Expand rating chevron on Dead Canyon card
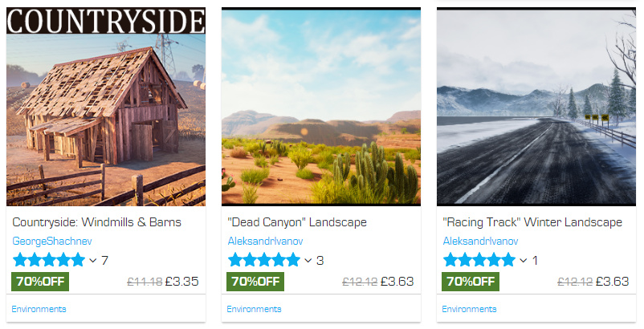This screenshot has width=644, height=329. 308,261
